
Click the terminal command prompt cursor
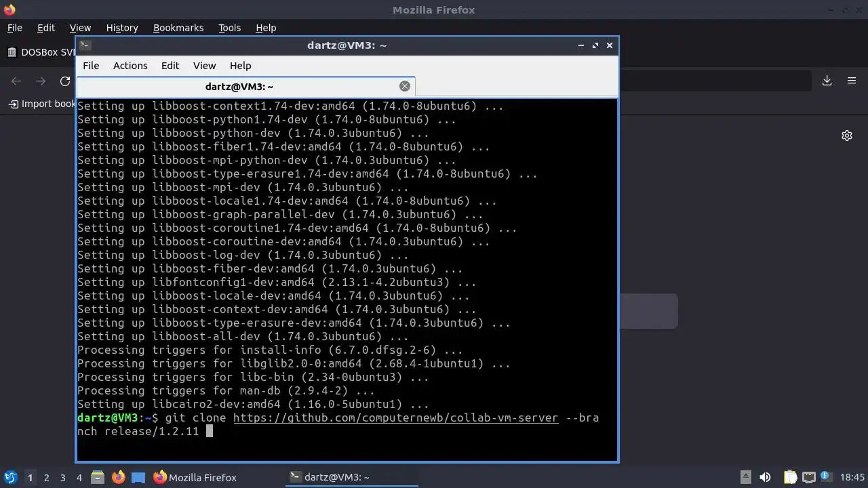[x=210, y=431]
